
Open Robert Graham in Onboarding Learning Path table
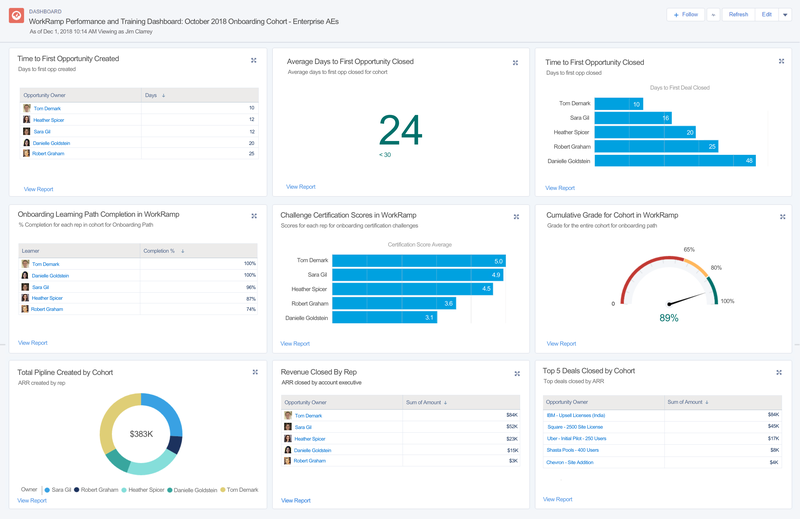(47, 309)
